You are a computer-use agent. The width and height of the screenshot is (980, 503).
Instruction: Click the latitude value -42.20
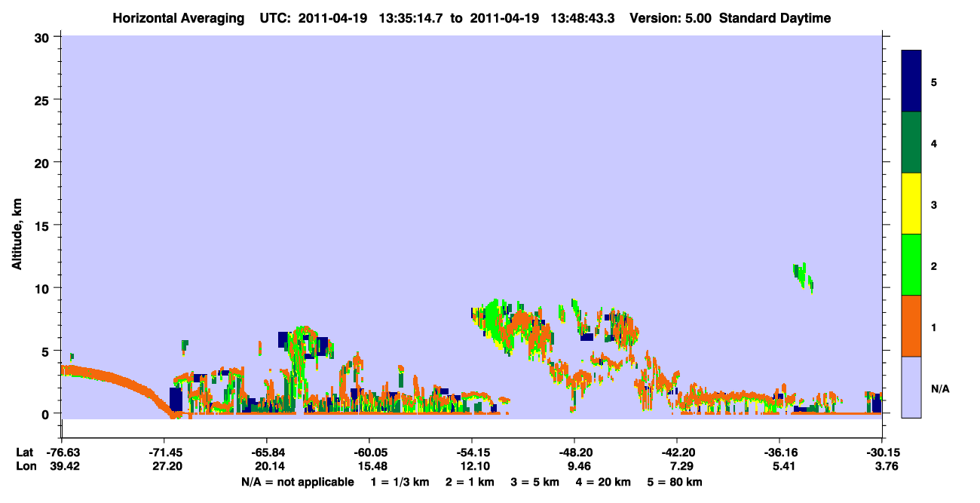[677, 452]
